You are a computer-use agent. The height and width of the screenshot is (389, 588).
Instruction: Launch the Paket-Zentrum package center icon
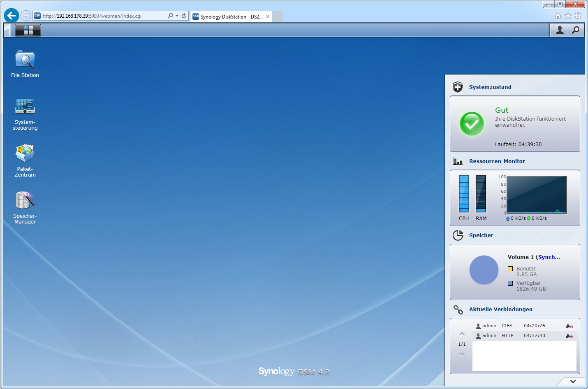(x=25, y=153)
